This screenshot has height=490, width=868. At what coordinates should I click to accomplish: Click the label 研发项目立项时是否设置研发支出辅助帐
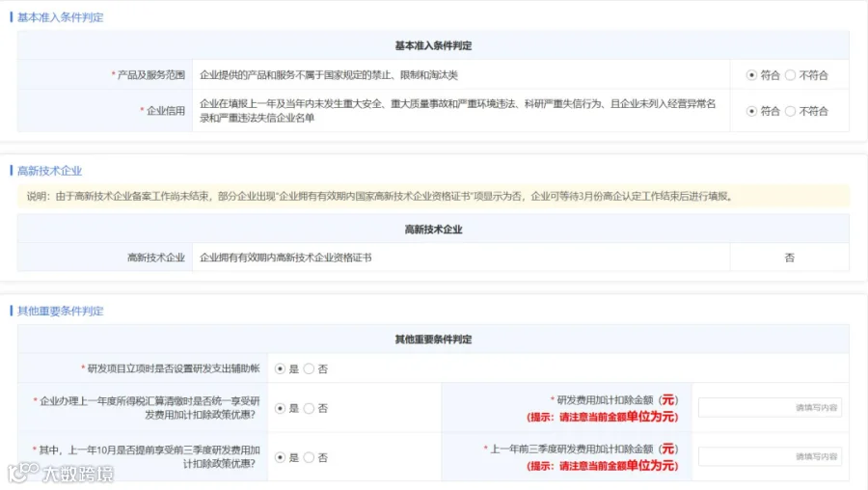pyautogui.click(x=174, y=368)
